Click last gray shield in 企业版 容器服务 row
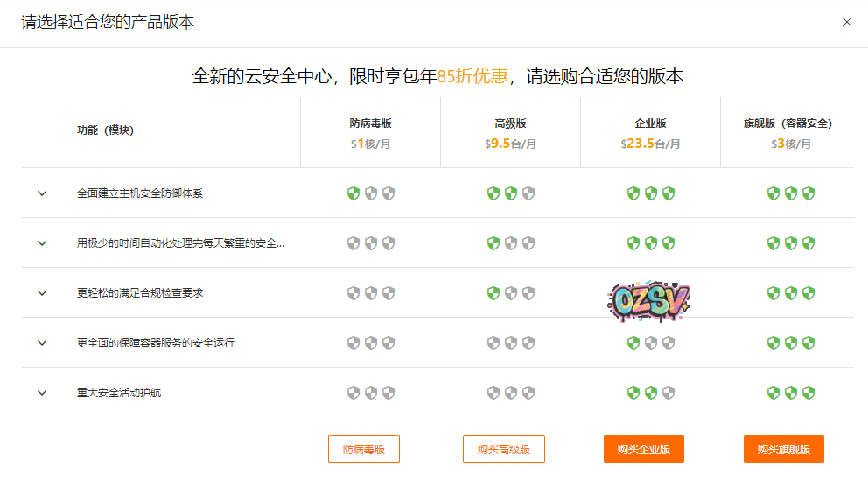The width and height of the screenshot is (868, 498). [668, 343]
